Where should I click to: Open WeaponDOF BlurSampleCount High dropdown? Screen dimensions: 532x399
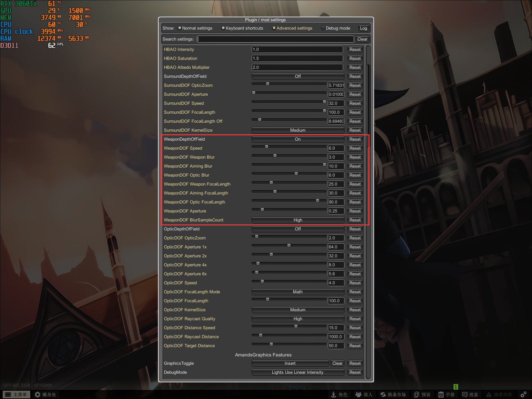[x=298, y=220]
